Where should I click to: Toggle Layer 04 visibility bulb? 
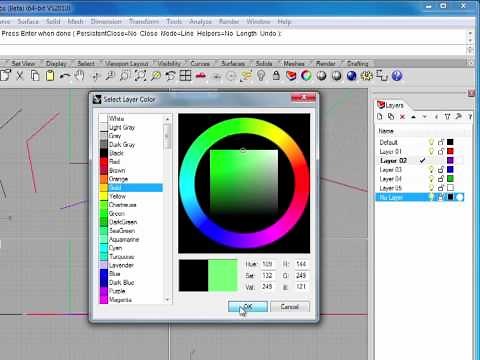click(431, 179)
